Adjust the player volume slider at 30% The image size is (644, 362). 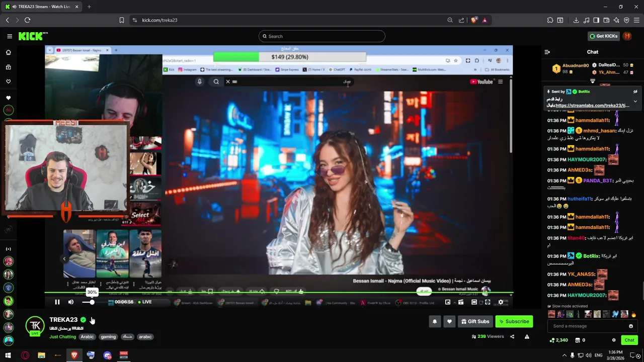92,302
